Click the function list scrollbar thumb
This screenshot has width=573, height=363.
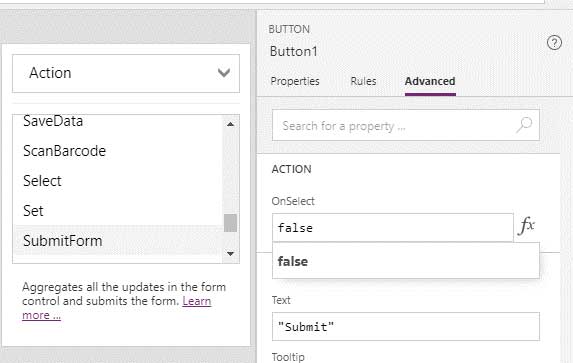[230, 223]
